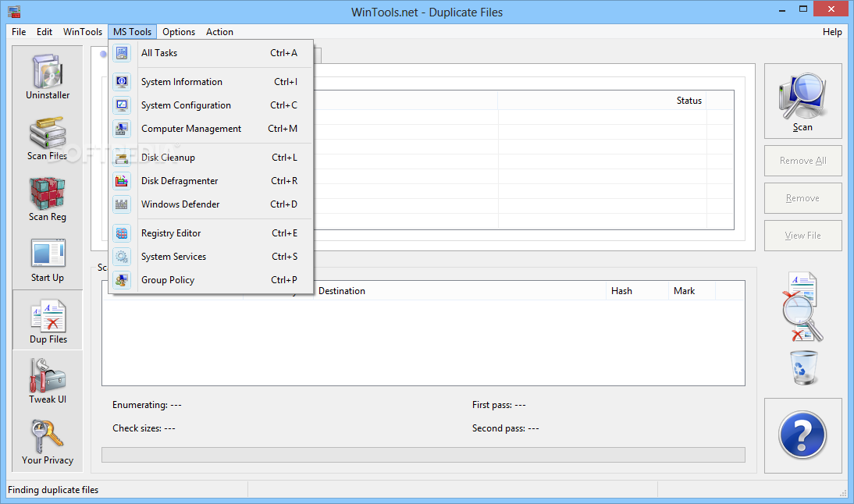Image resolution: width=854 pixels, height=504 pixels.
Task: Click the 'First pass: ---' label
Action: click(x=499, y=405)
